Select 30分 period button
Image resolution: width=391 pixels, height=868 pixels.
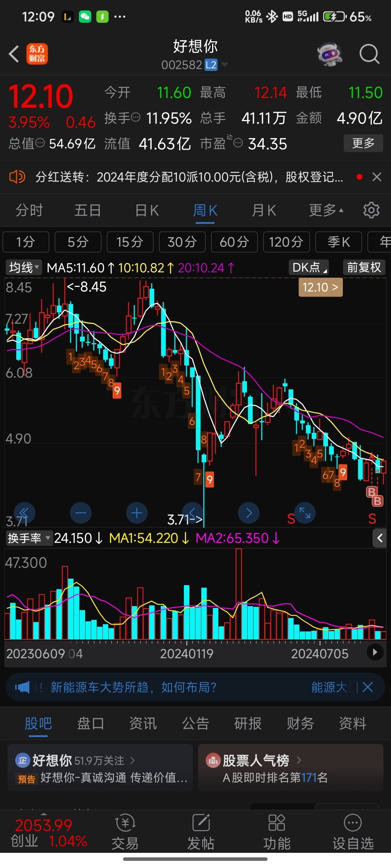point(182,242)
